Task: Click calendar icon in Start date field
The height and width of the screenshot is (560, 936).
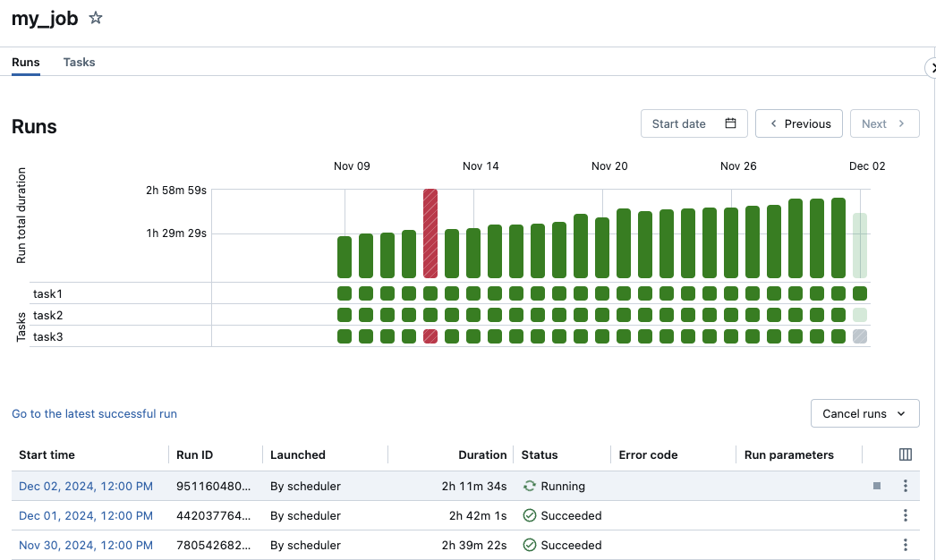Action: (x=730, y=123)
